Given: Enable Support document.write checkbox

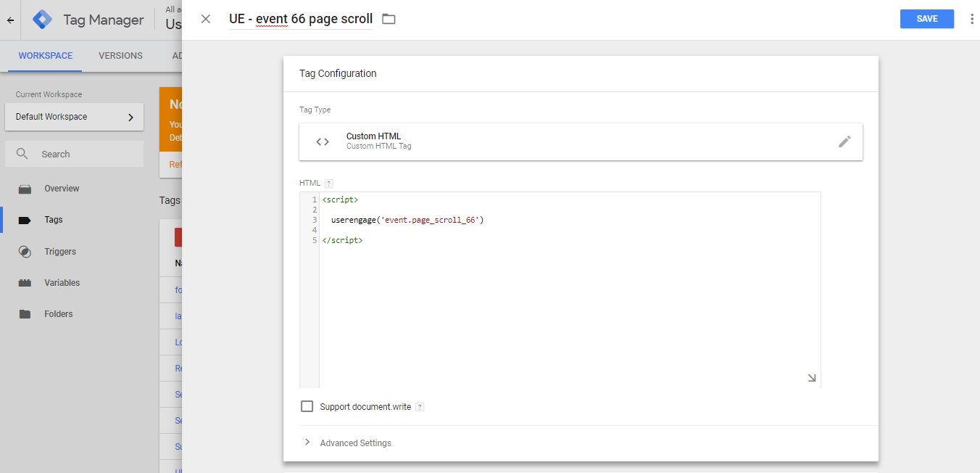Looking at the screenshot, I should (307, 406).
